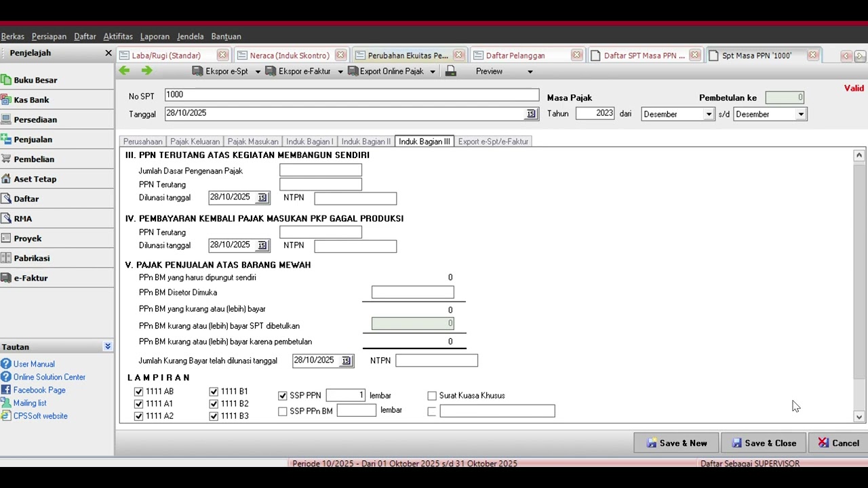Image resolution: width=868 pixels, height=488 pixels.
Task: Open the Ekspor e-Spt dropdown arrow
Action: click(258, 72)
